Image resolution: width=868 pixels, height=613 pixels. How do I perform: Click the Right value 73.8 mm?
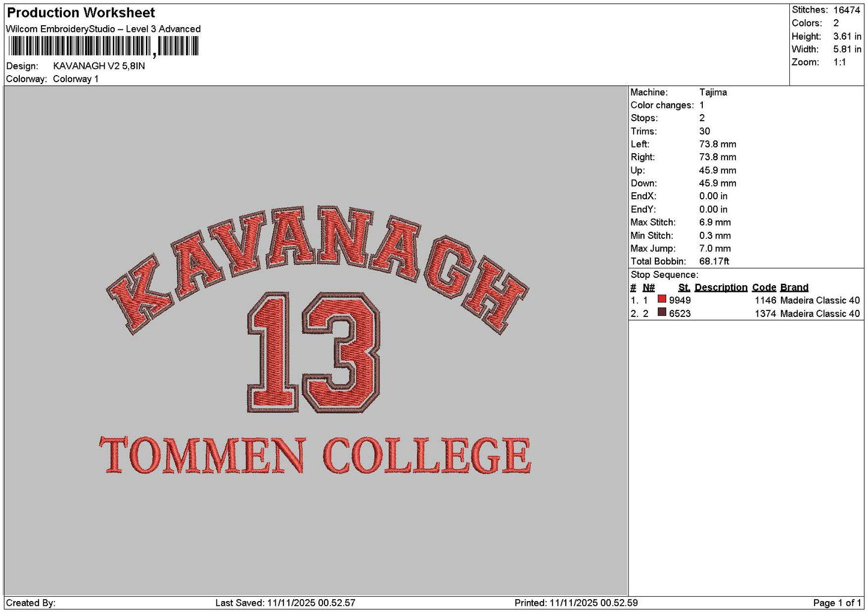click(x=718, y=157)
